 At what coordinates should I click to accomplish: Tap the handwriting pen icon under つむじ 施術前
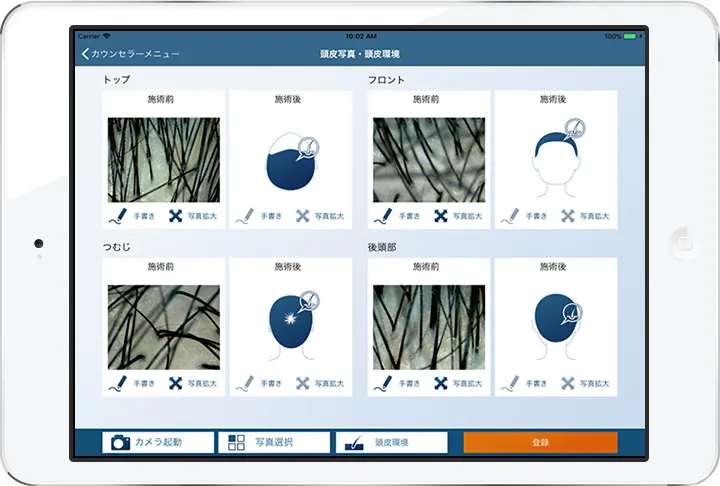click(x=118, y=383)
